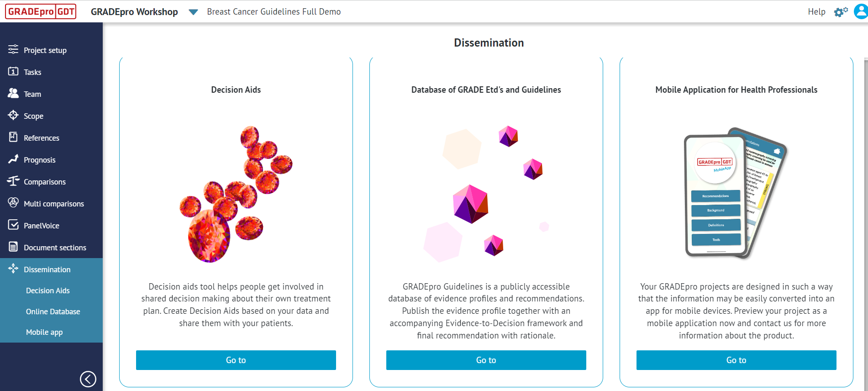Viewport: 868px width, 391px height.
Task: Collapse the sidebar with the chevron button
Action: coord(89,379)
